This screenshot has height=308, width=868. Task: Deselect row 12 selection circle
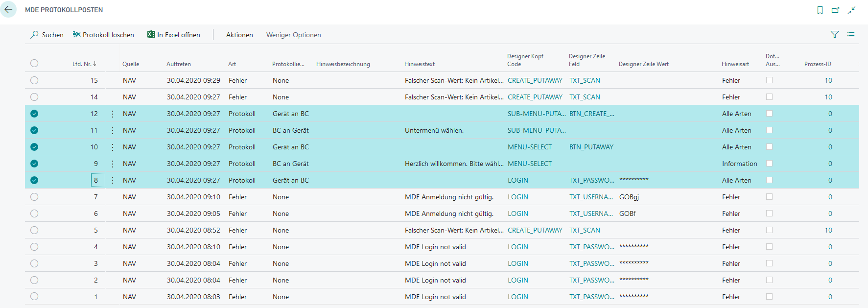tap(34, 114)
